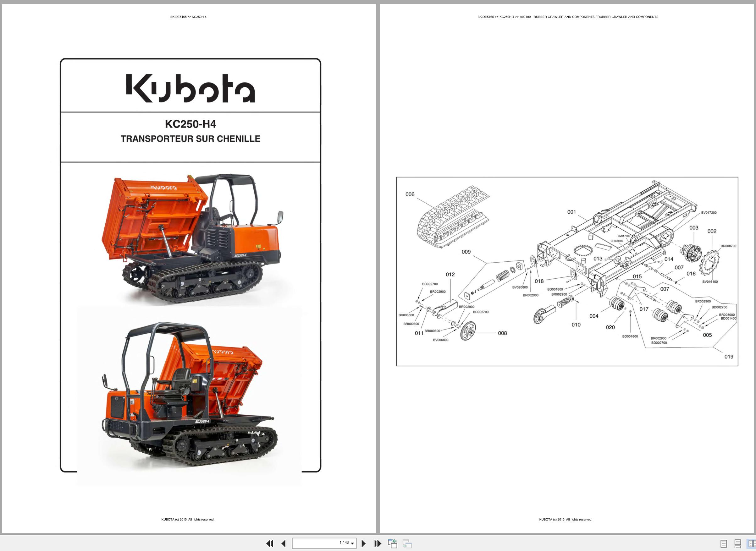Open the page number dropdown arrow

tap(352, 544)
